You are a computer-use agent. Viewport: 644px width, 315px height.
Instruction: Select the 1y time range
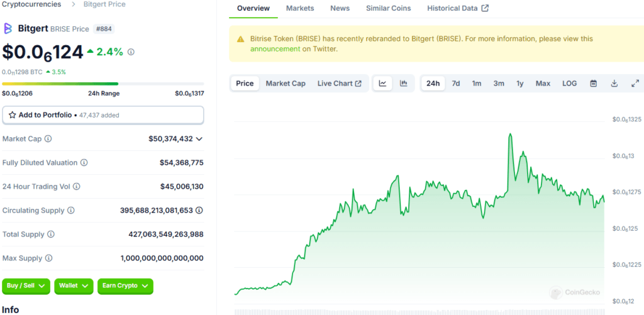click(x=520, y=84)
